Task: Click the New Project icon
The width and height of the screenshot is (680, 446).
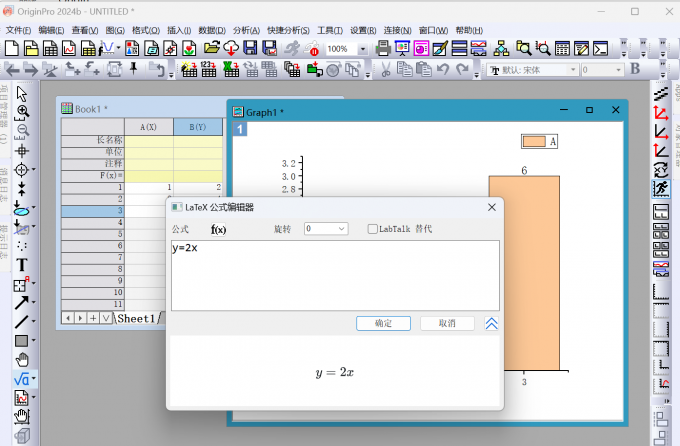Action: [x=12, y=48]
